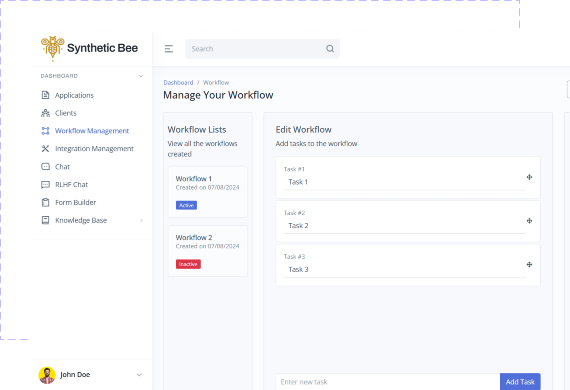Click the Manage Your Workflow heading
This screenshot has height=390, width=570.
pos(218,95)
